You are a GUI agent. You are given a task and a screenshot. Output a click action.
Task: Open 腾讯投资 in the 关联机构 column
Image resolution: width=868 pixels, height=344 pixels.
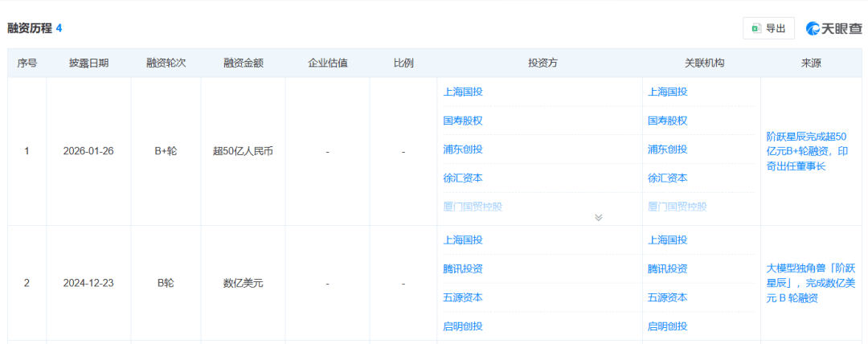pyautogui.click(x=668, y=268)
